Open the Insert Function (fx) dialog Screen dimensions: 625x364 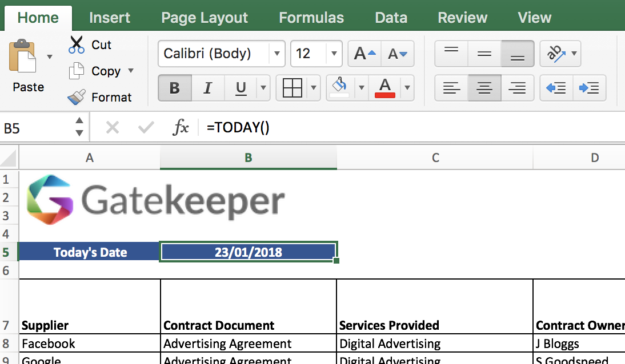(181, 127)
